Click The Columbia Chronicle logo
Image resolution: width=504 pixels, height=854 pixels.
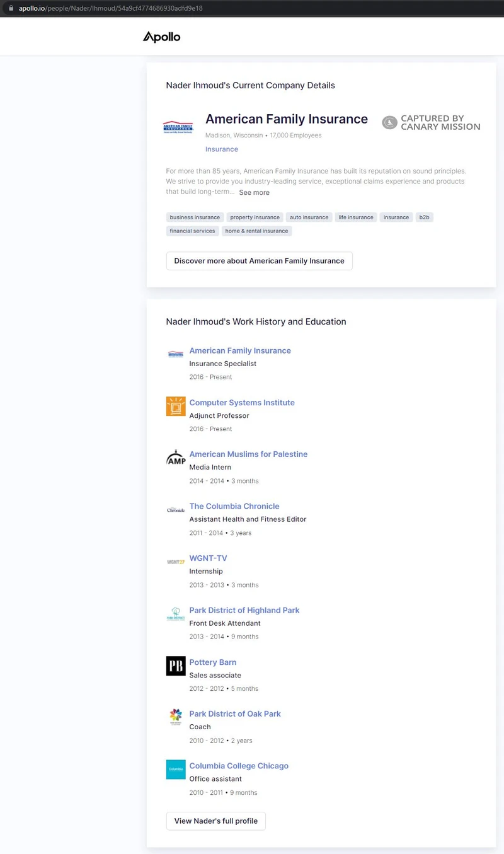176,510
